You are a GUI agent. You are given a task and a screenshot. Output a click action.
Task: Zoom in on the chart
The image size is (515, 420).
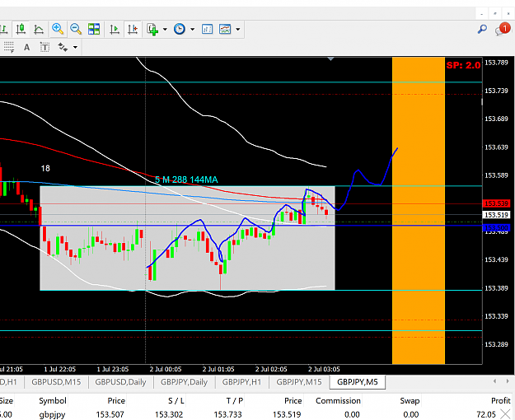click(58, 29)
